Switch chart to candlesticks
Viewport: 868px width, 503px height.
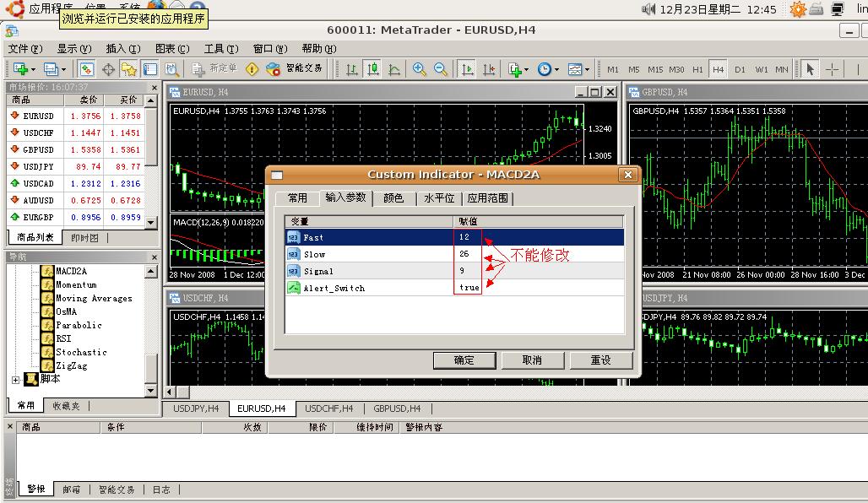[x=373, y=69]
